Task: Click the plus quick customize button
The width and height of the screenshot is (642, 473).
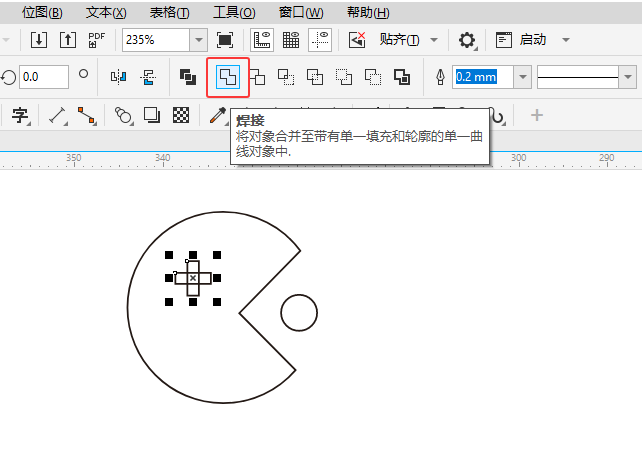Action: tap(537, 115)
